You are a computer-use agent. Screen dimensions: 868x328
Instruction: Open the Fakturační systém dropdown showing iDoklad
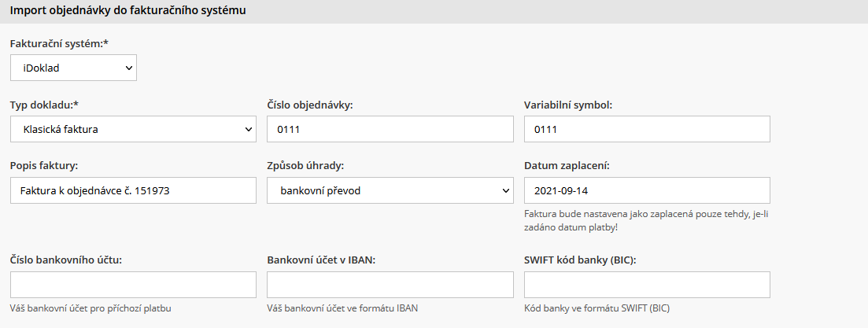73,68
